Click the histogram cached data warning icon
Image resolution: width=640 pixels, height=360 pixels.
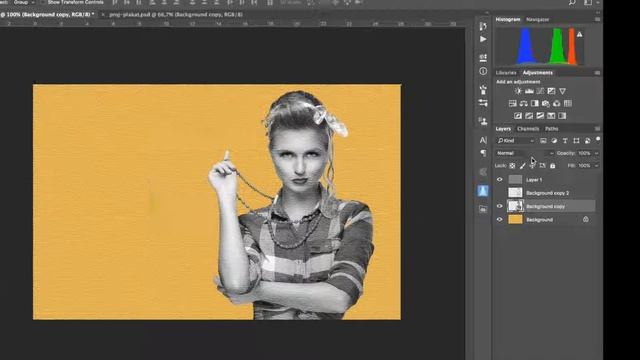point(580,35)
